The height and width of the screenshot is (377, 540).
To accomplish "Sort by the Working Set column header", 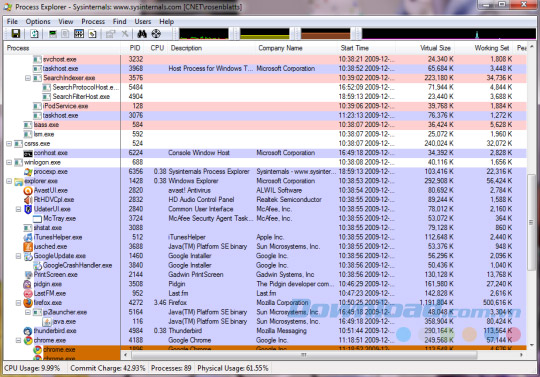I will 484,48.
